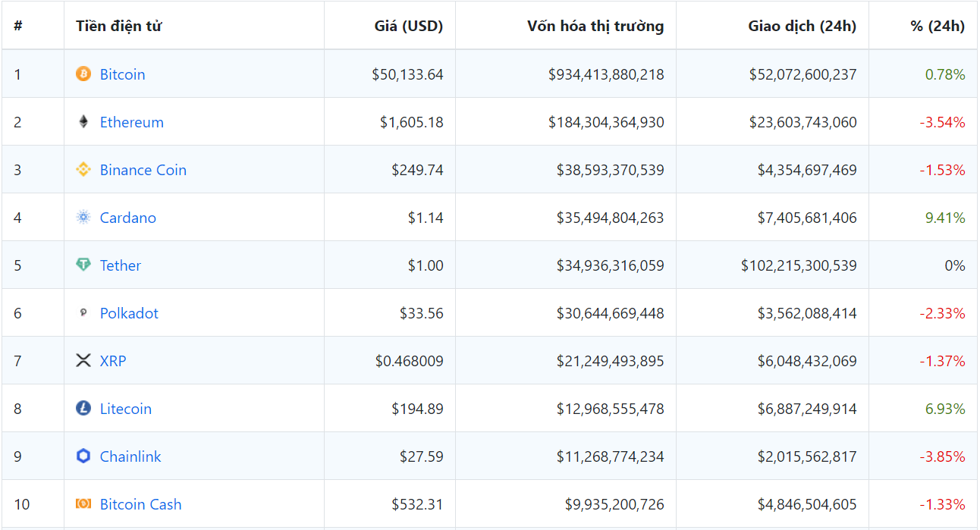Click the Ethereum diamond logo icon
The height and width of the screenshot is (530, 980).
pos(83,121)
